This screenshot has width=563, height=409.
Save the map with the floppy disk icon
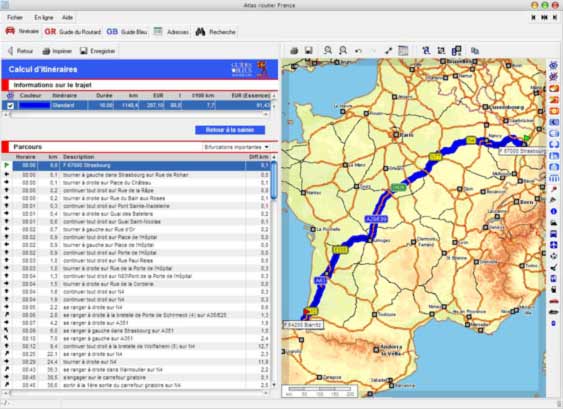click(x=308, y=51)
